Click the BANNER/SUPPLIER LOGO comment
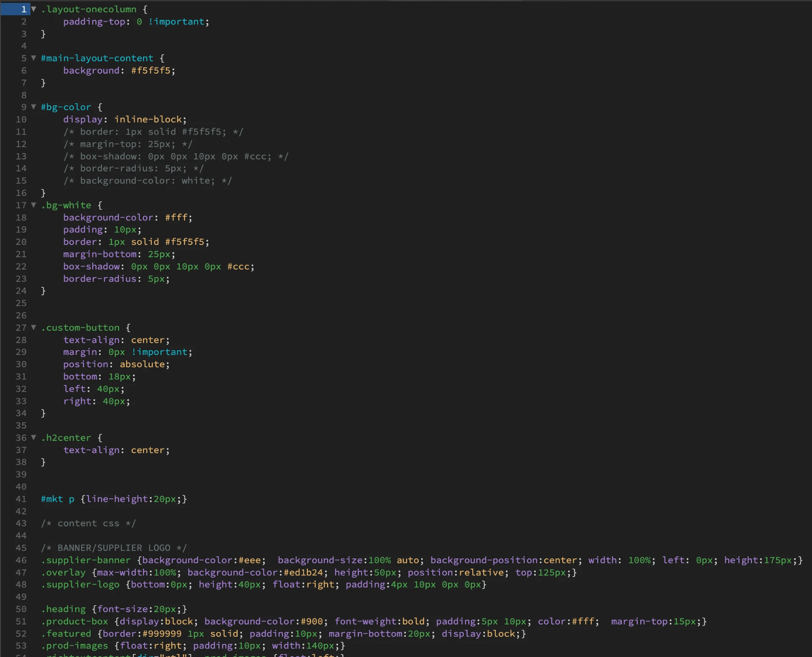Image resolution: width=812 pixels, height=657 pixels. pyautogui.click(x=114, y=548)
